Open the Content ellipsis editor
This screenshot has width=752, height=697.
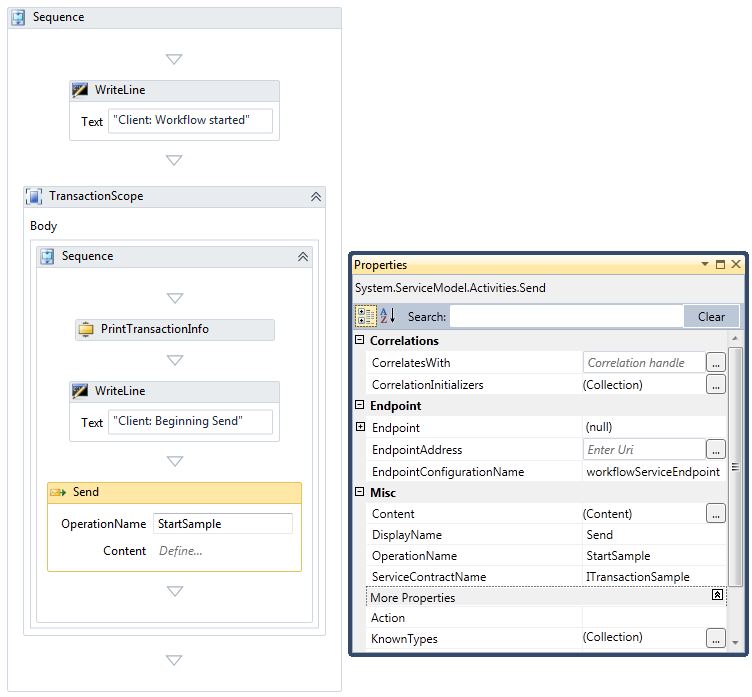click(716, 513)
